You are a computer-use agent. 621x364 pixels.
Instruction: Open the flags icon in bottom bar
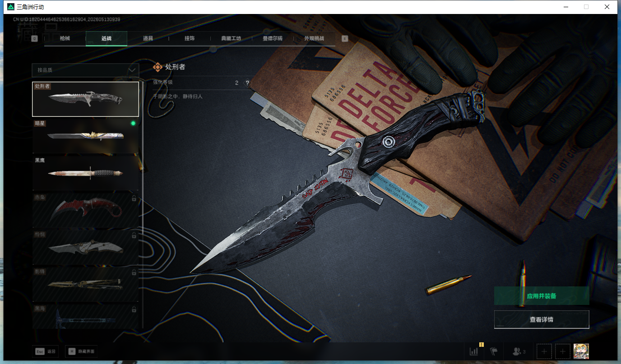(494, 351)
